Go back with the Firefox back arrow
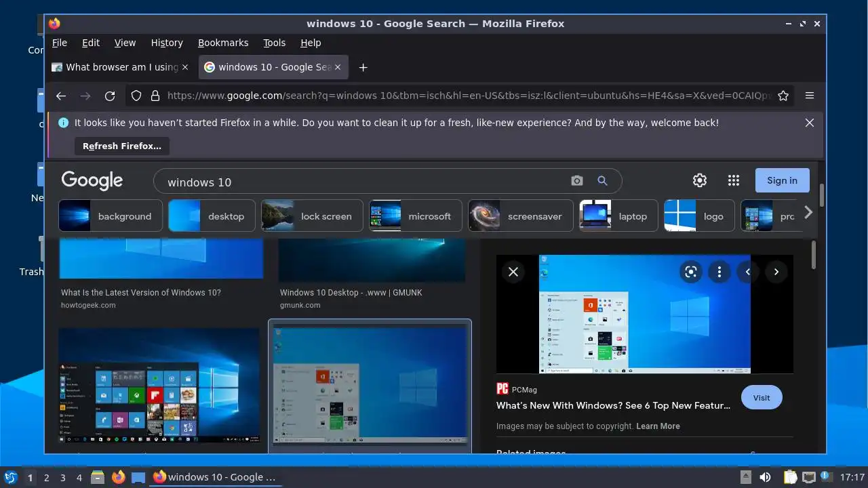This screenshot has width=868, height=488. click(61, 96)
